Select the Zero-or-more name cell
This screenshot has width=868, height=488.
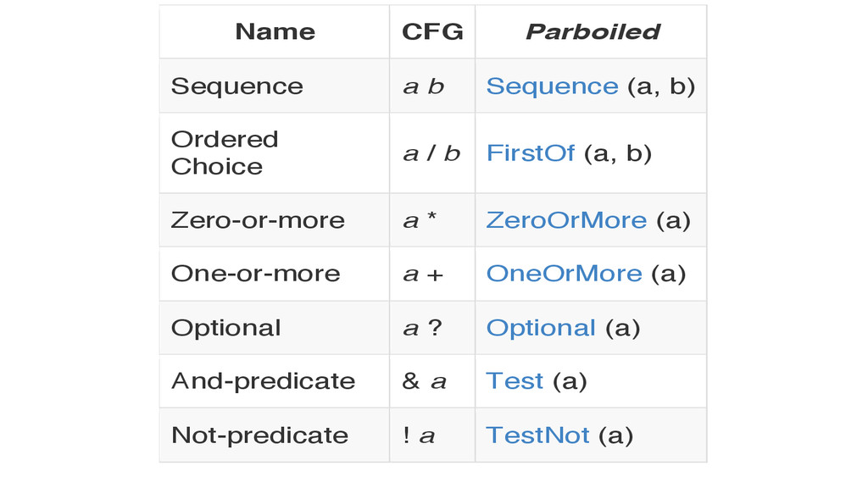(275, 220)
